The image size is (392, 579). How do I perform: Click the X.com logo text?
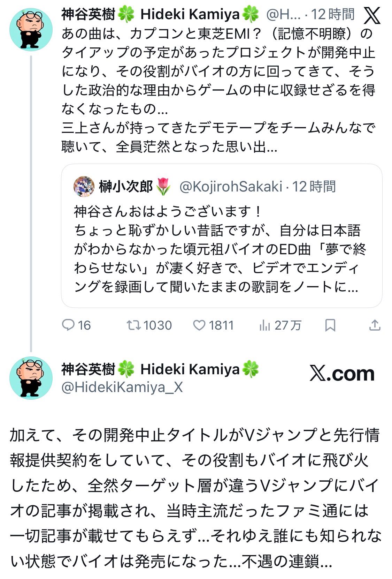click(x=342, y=374)
